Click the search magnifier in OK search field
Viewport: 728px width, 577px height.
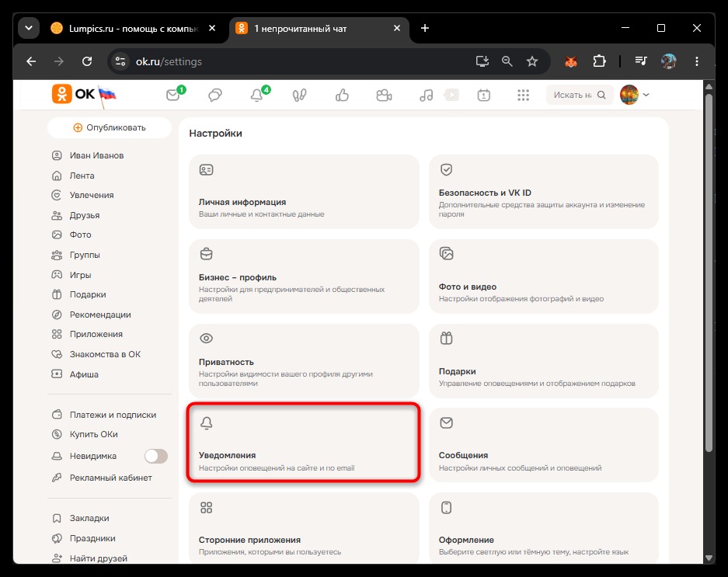[601, 95]
